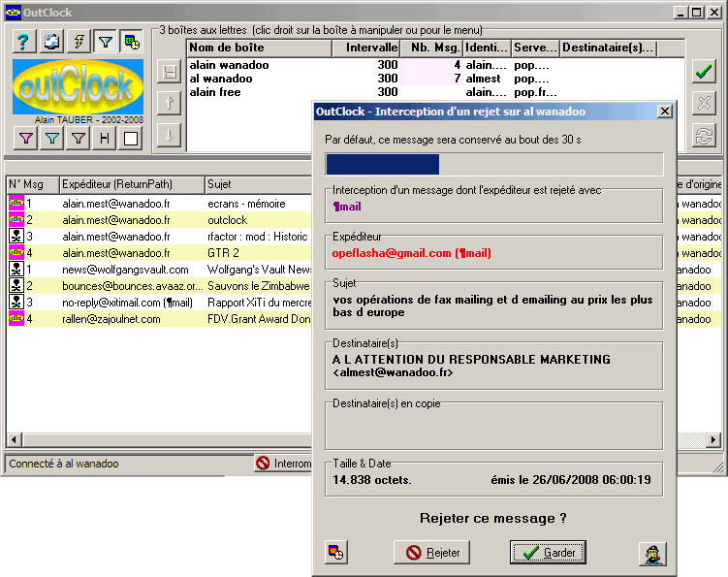Click message list right scroll arrow

713,439
